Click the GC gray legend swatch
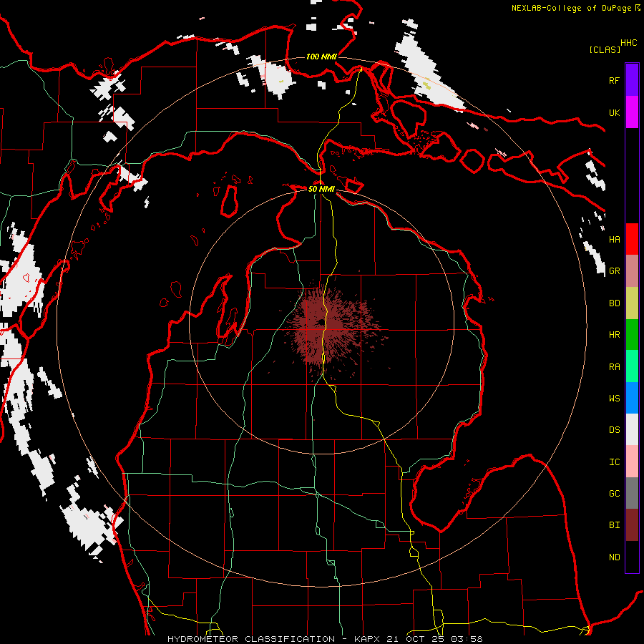 632,493
